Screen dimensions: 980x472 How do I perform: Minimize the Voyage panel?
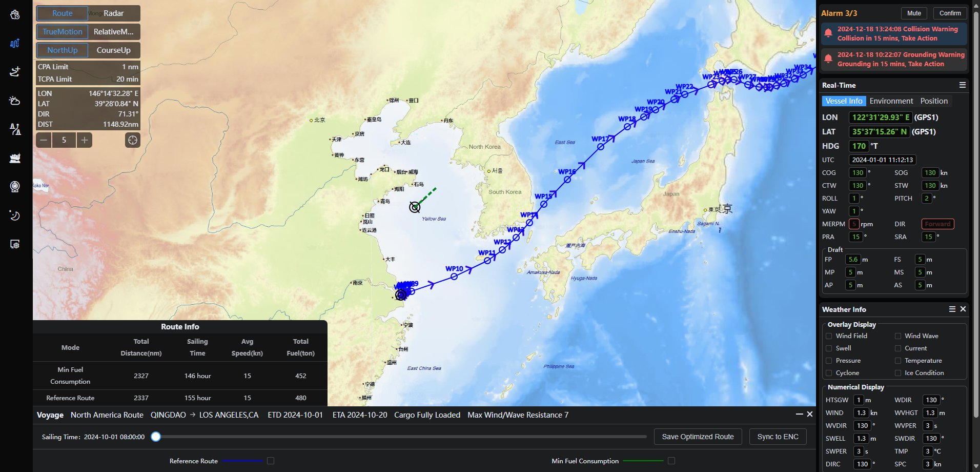799,414
